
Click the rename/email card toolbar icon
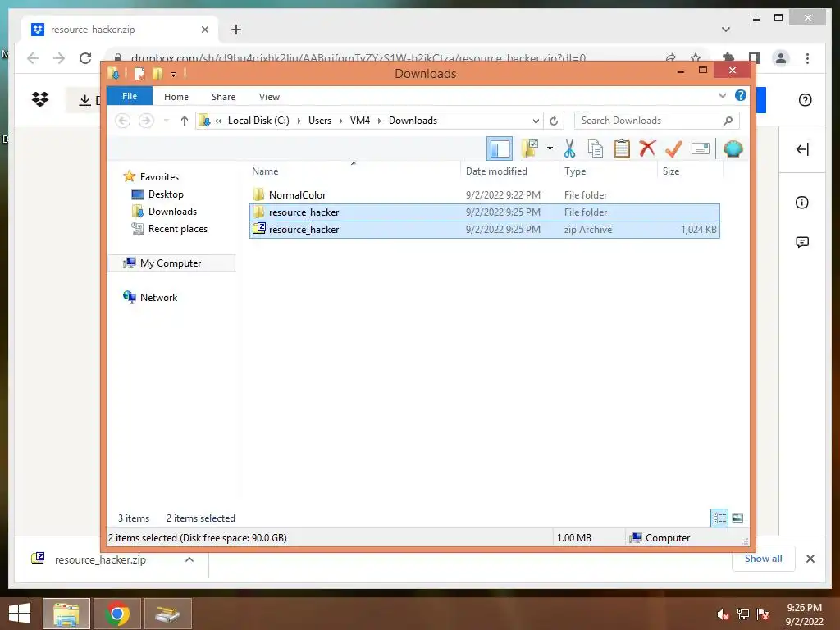(x=701, y=148)
